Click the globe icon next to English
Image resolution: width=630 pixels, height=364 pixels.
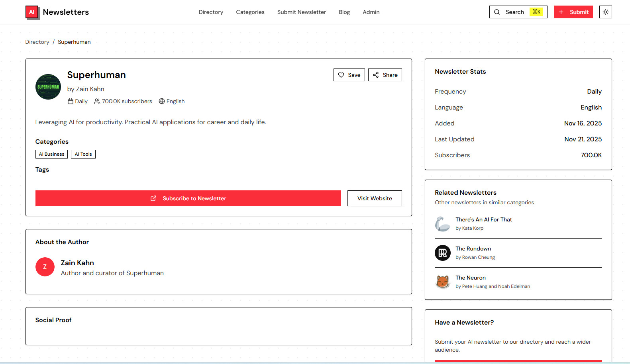pyautogui.click(x=162, y=101)
